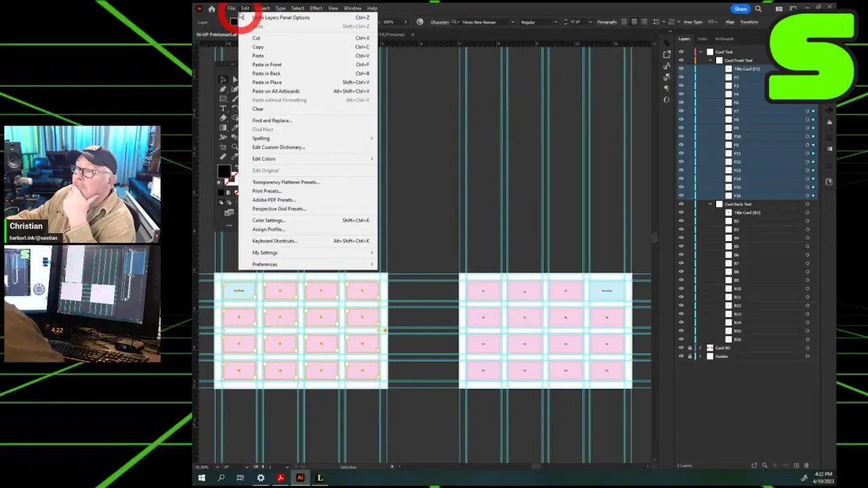Screen dimensions: 868x488
Task: Click Task View icon on taskbar
Action: [240, 478]
